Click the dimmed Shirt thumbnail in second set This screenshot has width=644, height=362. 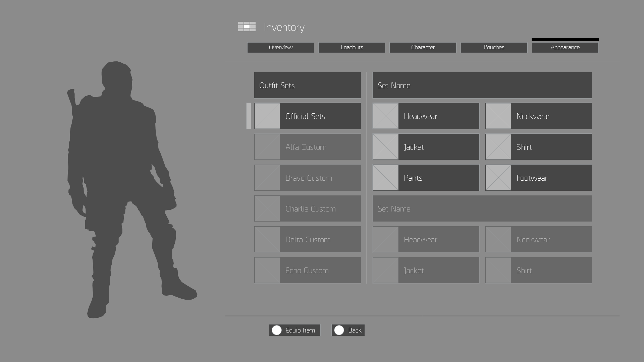point(498,270)
